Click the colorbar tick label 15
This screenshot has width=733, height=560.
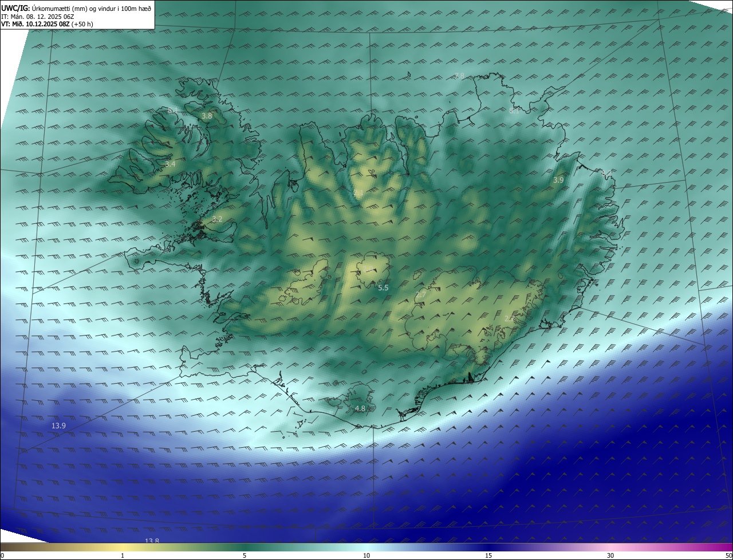(488, 555)
